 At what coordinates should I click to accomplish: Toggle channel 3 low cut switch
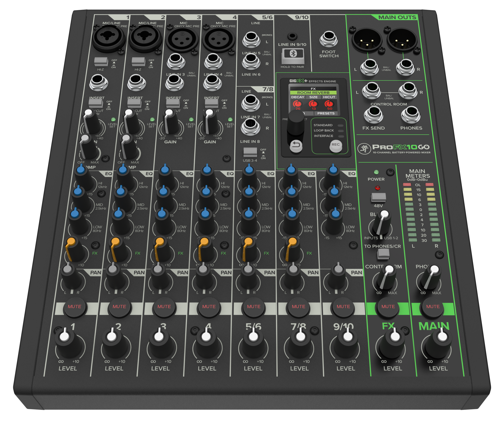(x=173, y=103)
